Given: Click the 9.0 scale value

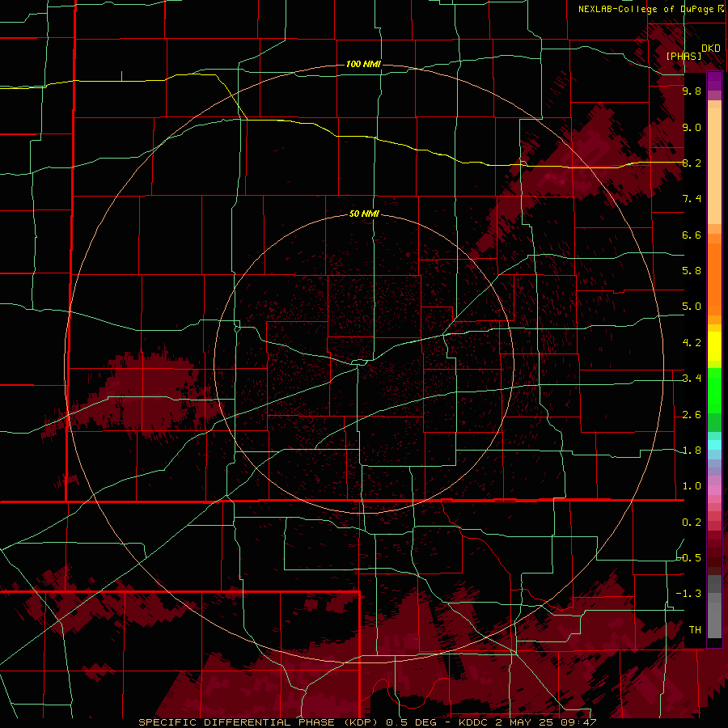Looking at the screenshot, I should pos(692,127).
